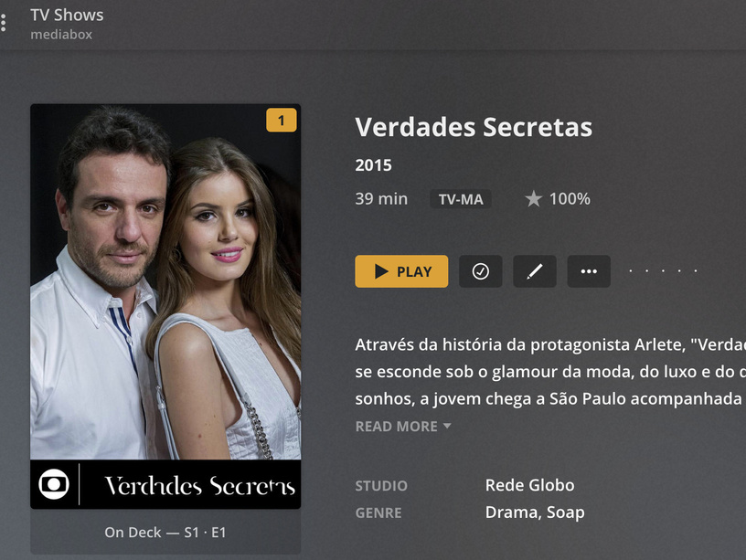Click the play triangle inside PLAY button

381,271
